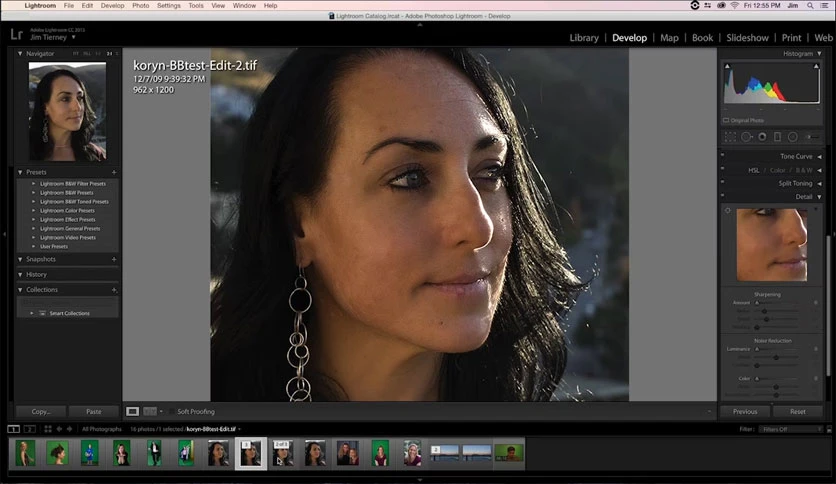
Task: Go back using filmstrip left arrow
Action: point(59,429)
